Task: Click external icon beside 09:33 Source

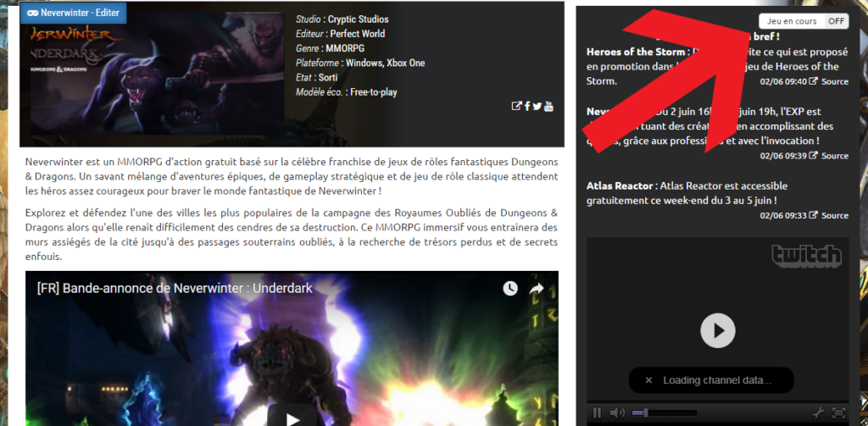Action: pyautogui.click(x=813, y=215)
